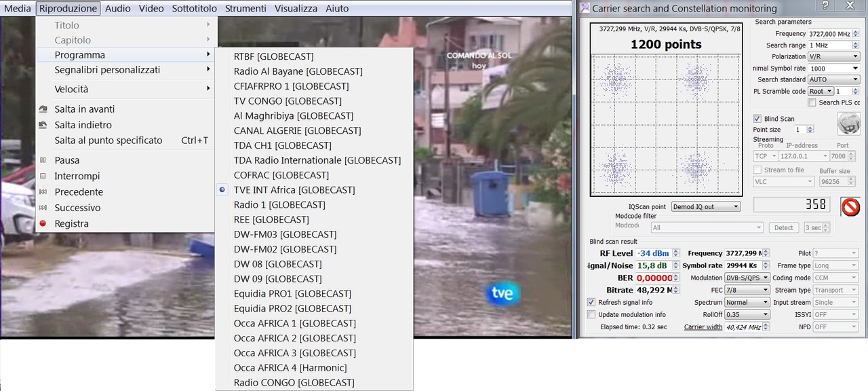This screenshot has width=868, height=391.
Task: Choose CANAL ALGERIE [GLOBECAST] program
Action: [x=314, y=130]
